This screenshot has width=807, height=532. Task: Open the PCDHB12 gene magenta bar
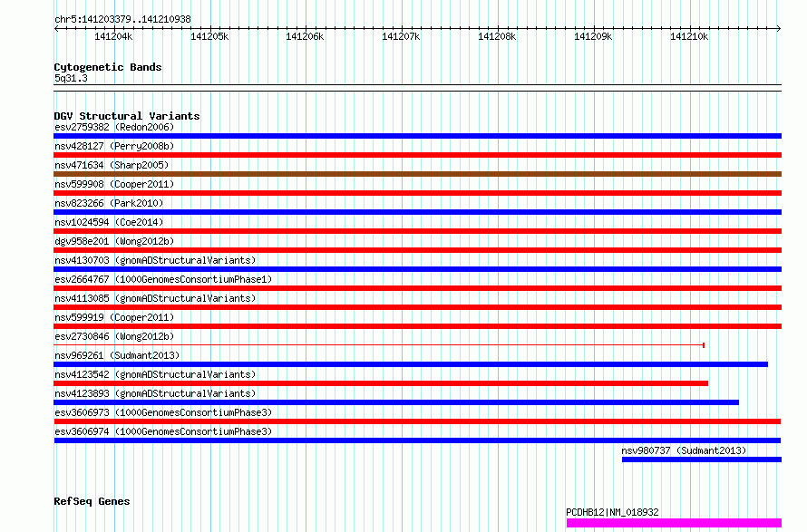[x=675, y=523]
